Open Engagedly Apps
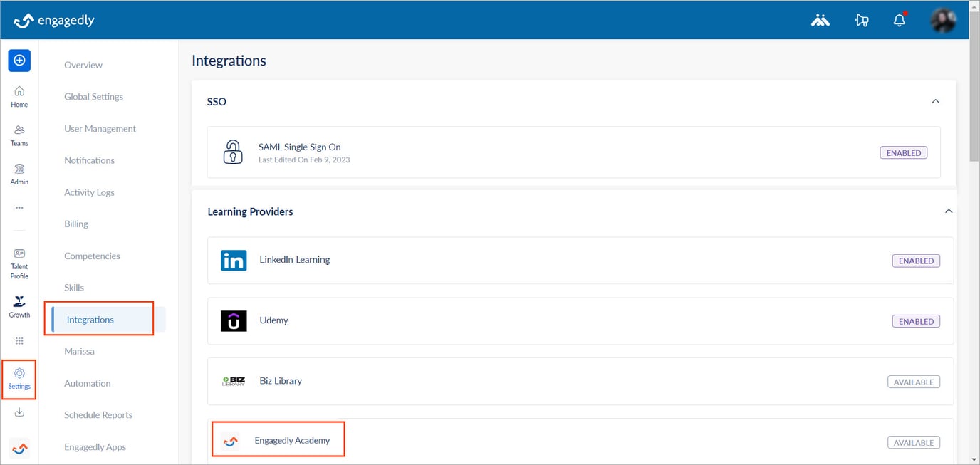The image size is (980, 465). 95,447
